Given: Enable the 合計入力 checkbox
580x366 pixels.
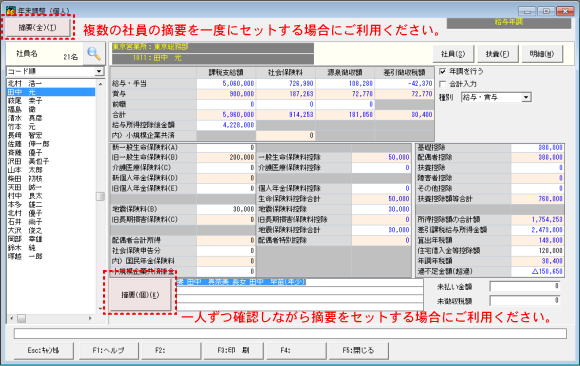Looking at the screenshot, I should 442,84.
